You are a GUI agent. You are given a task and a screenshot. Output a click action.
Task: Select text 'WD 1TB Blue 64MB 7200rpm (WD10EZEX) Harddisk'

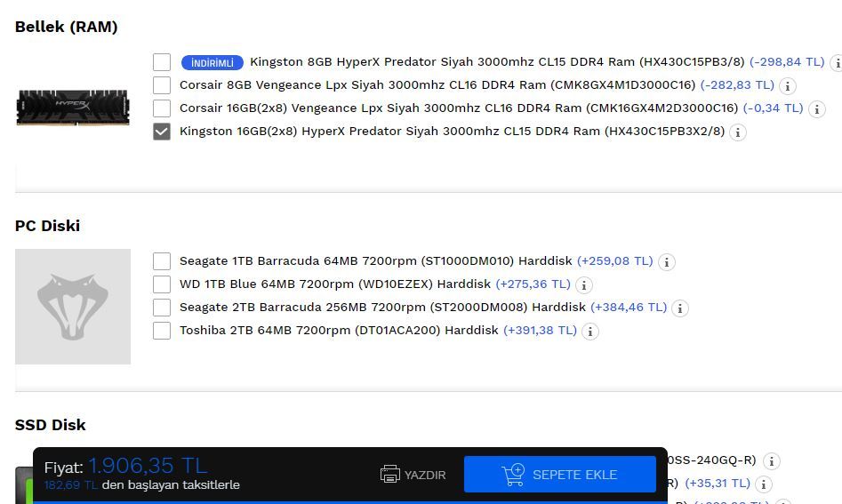click(335, 284)
